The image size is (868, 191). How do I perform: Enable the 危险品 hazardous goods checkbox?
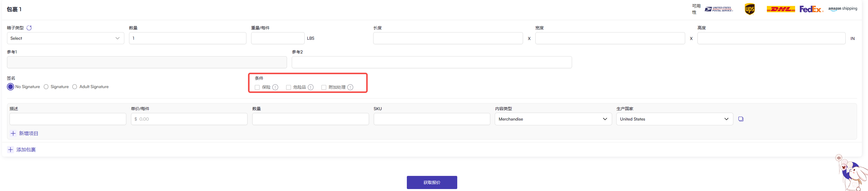pos(288,88)
